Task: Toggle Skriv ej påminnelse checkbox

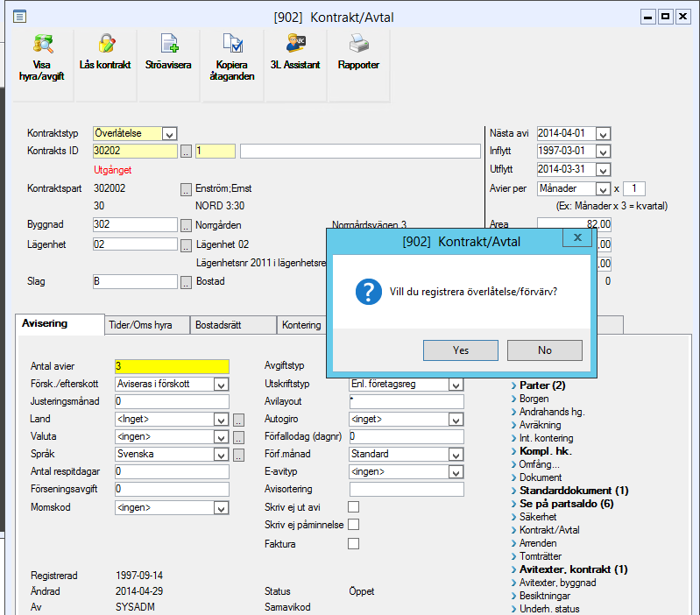Action: pyautogui.click(x=353, y=525)
